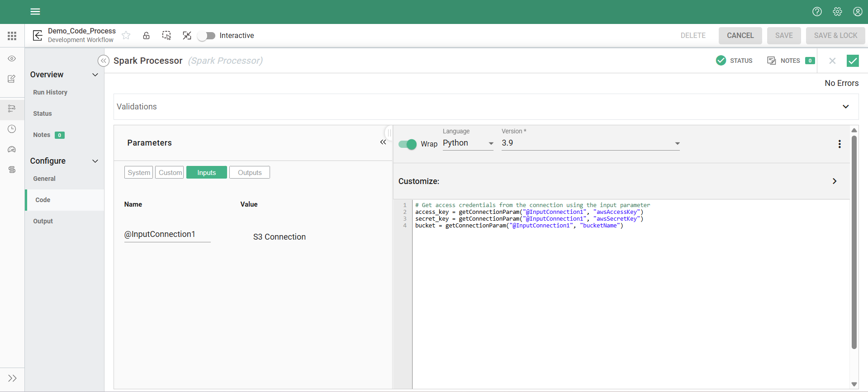Select the System parameters tab
This screenshot has height=392, width=868.
pyautogui.click(x=138, y=173)
